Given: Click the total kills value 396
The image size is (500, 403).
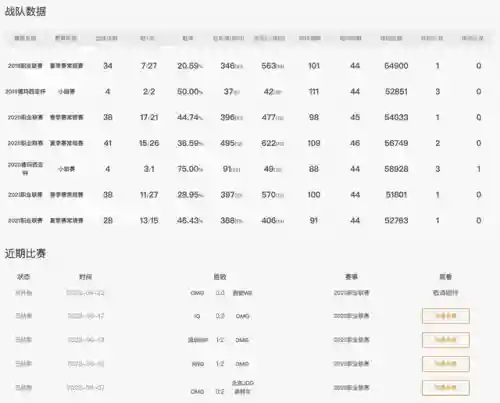Looking at the screenshot, I should pos(228,117).
